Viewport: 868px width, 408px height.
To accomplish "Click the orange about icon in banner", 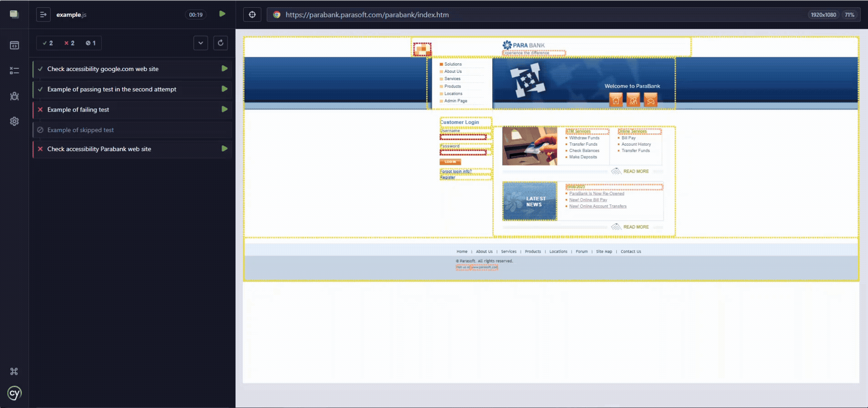I will (x=633, y=100).
